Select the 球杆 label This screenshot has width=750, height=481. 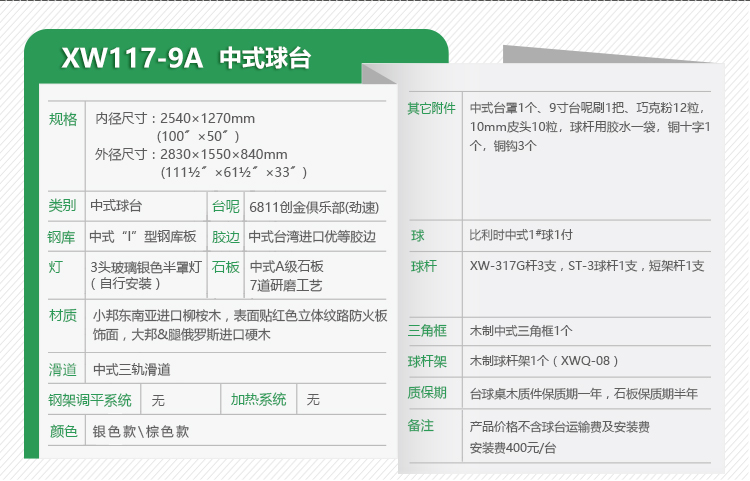pos(424,266)
